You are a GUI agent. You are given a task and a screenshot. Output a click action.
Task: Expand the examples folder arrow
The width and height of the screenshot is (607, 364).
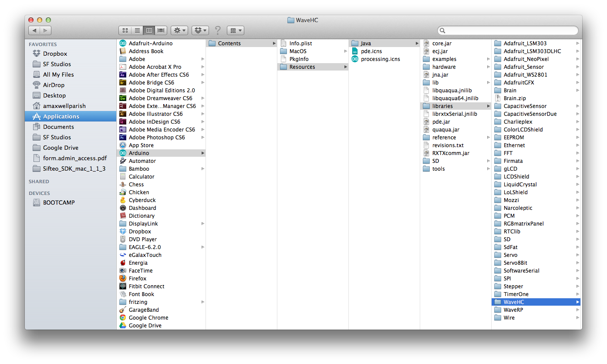click(488, 59)
